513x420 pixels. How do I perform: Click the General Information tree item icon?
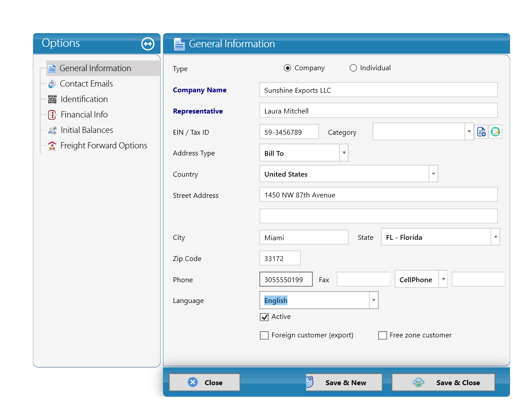52,68
